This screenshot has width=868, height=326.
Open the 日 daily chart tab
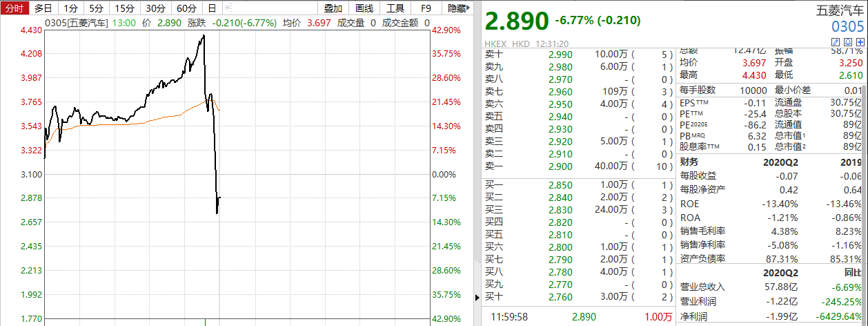click(212, 8)
